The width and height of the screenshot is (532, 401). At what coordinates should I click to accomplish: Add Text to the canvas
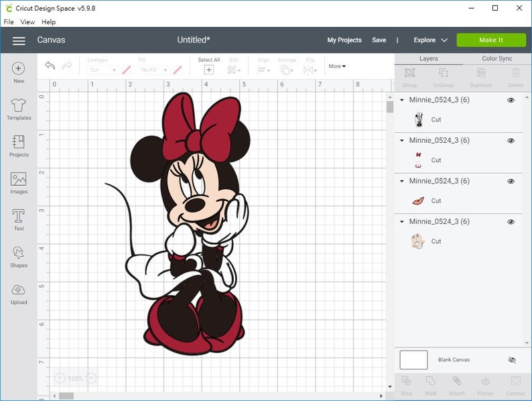[19, 220]
